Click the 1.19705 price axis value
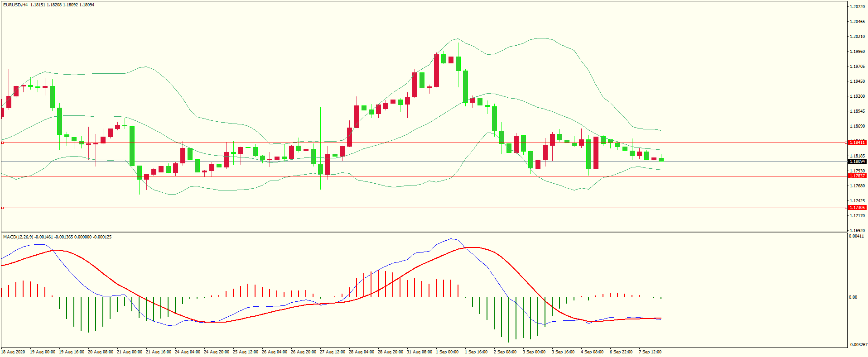This screenshot has width=868, height=357. [858, 67]
